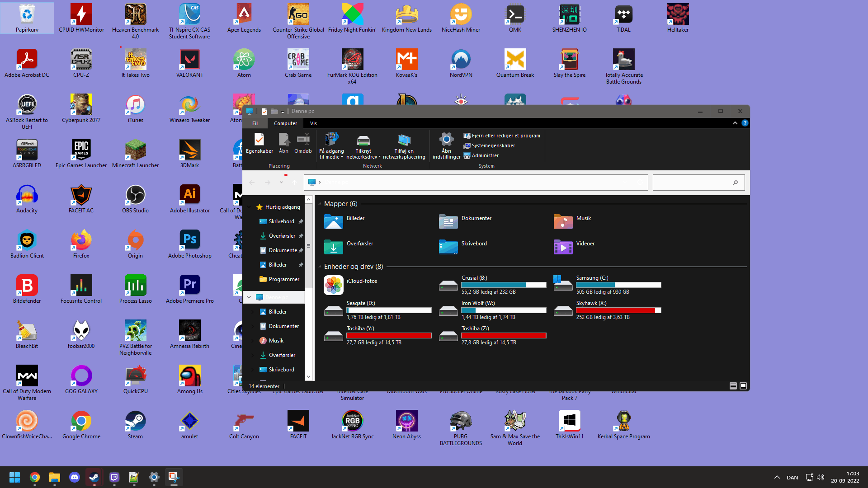Go up one folder level

click(x=294, y=183)
